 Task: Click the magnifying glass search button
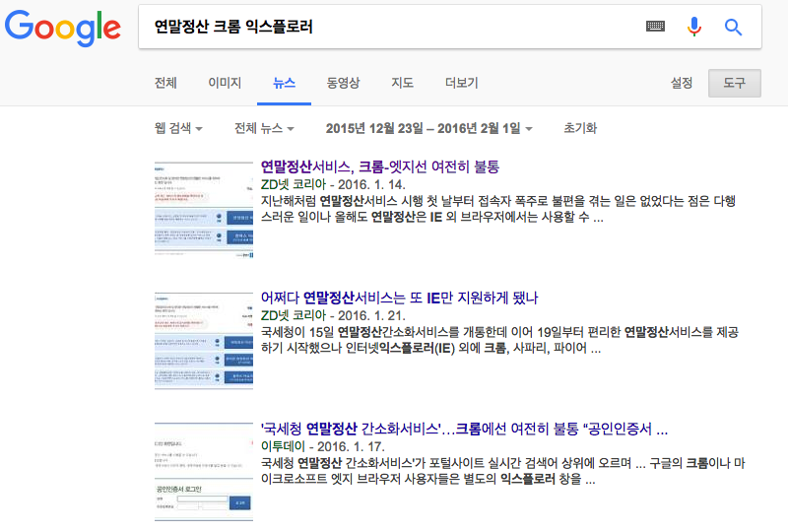[733, 27]
